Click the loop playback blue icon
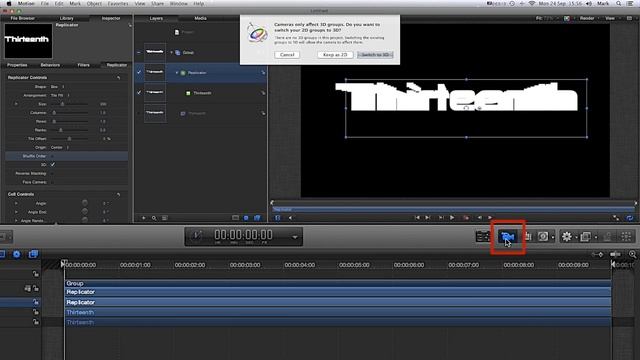Image resolution: width=640 pixels, height=360 pixels. coord(630,218)
